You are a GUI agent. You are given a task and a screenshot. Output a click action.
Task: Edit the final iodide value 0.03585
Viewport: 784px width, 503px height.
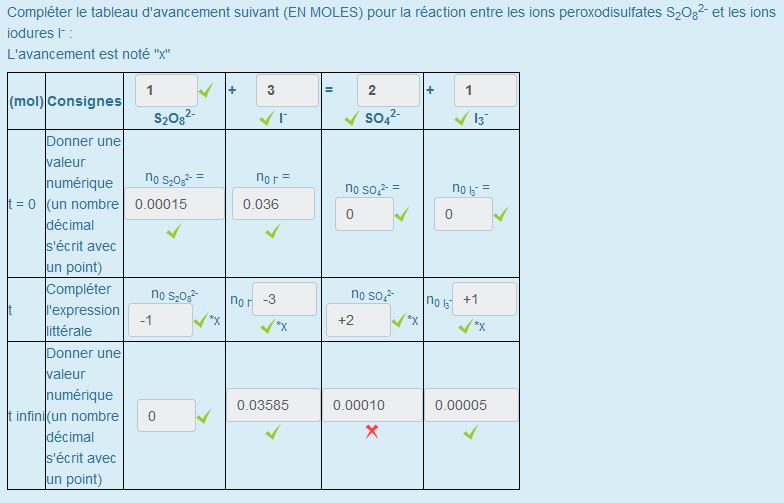272,405
